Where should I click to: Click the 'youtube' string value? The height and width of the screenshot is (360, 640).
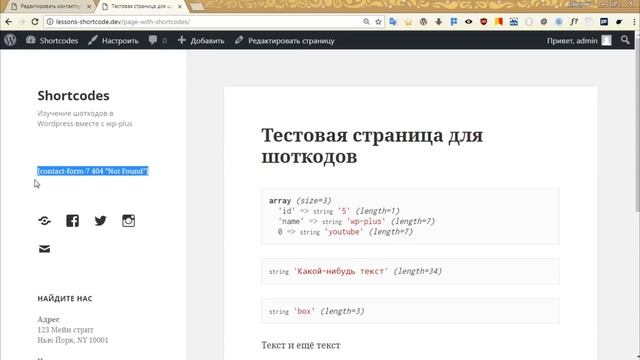tap(344, 231)
